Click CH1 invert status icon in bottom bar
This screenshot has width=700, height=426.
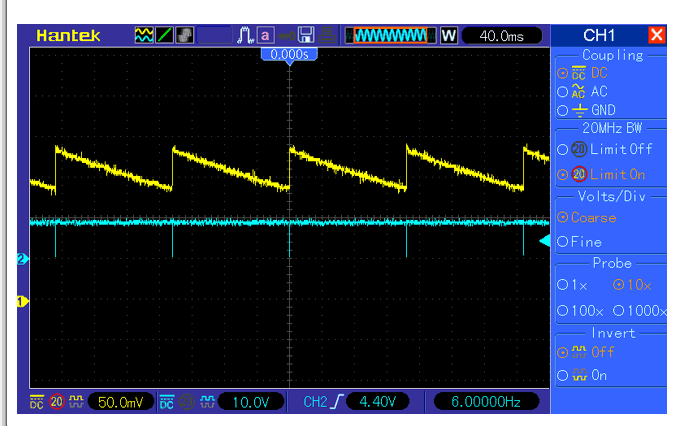click(76, 402)
